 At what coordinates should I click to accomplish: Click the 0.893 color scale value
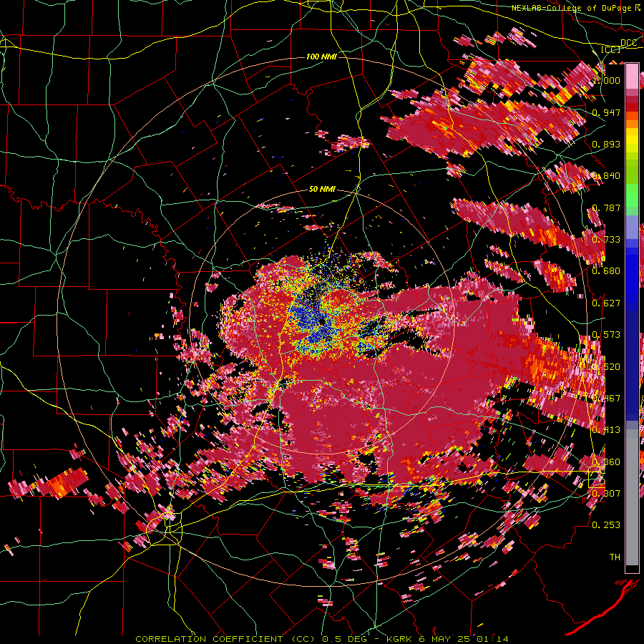click(x=606, y=144)
